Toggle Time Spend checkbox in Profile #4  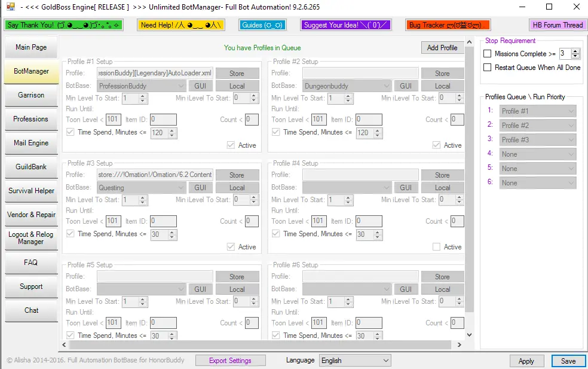[x=275, y=234]
